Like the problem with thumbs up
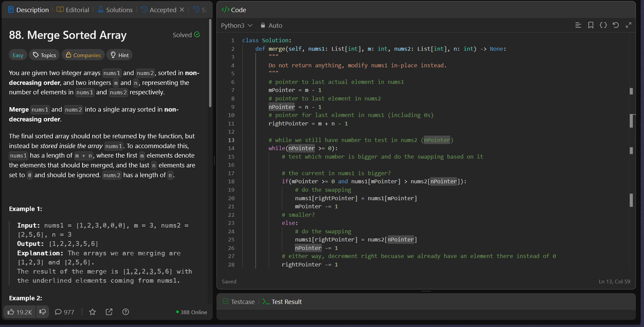The width and height of the screenshot is (644, 327). pos(19,312)
